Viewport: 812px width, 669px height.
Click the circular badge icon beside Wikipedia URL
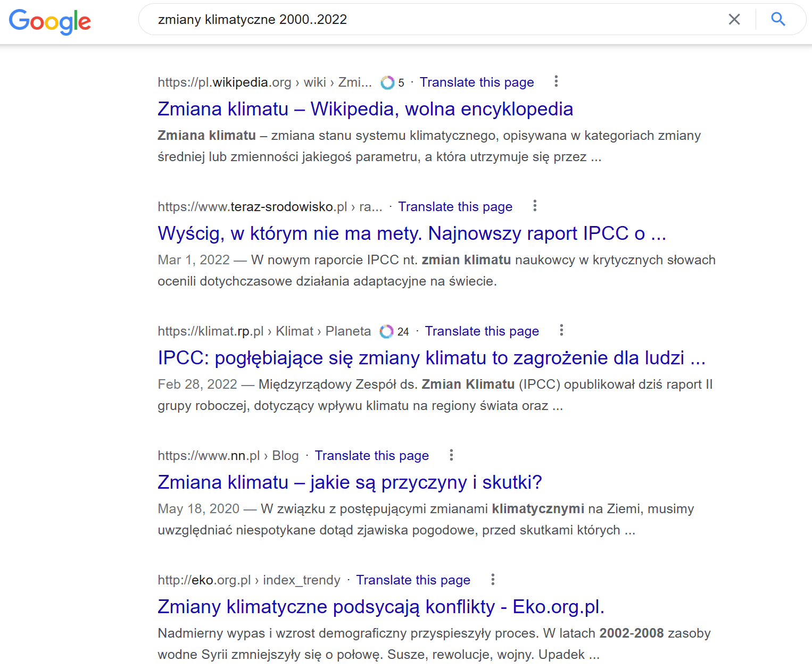click(x=387, y=82)
